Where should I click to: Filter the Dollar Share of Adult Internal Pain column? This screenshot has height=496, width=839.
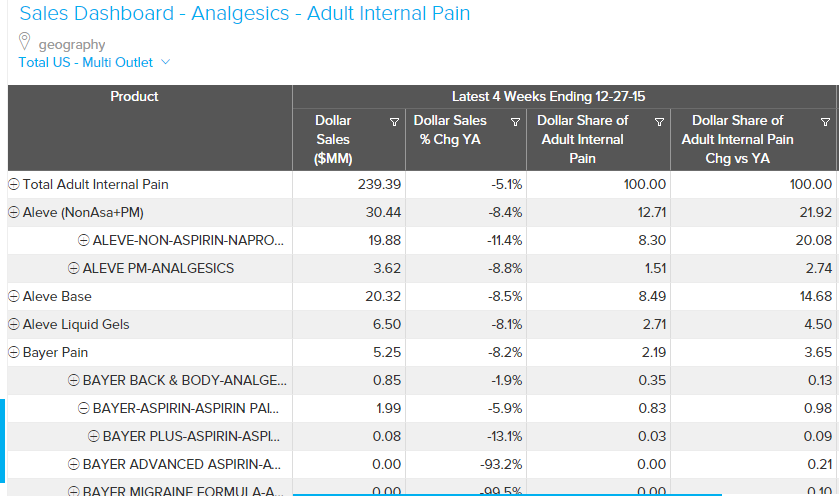click(x=659, y=122)
